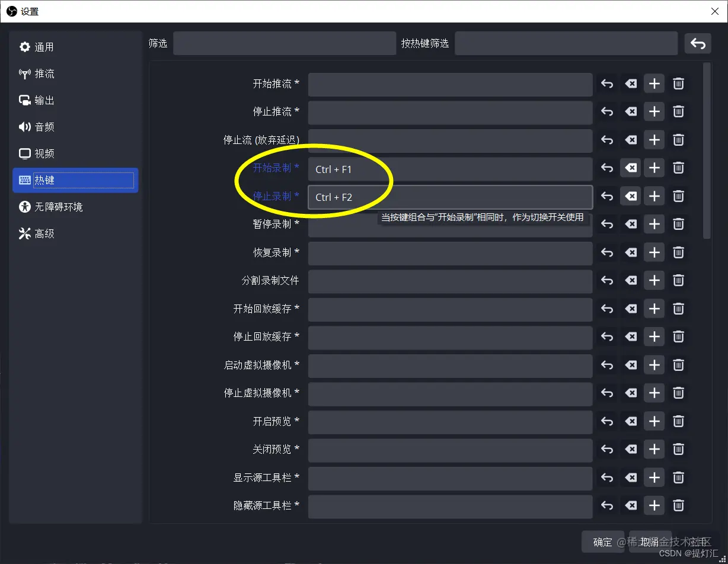Screen dimensions: 728x564
Task: Click the 按热键筛选 hotkey filter field
Action: pyautogui.click(x=566, y=43)
